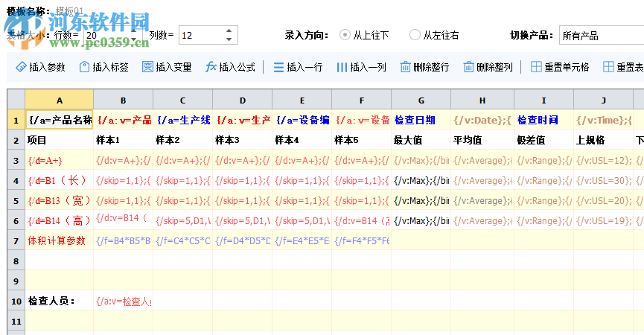The image size is (644, 335).
Task: Click the Reset Cell (重置单元格) icon
Action: (x=536, y=67)
